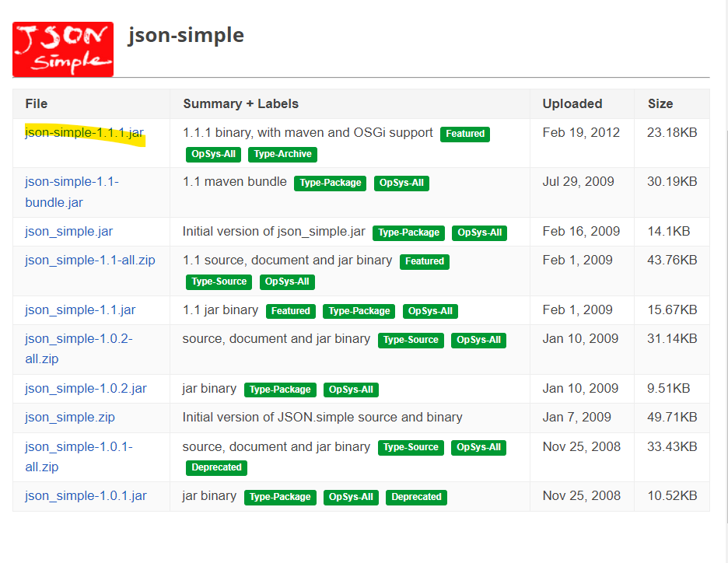Click the 30.19KB size value
This screenshot has height=563, width=728.
coord(672,181)
